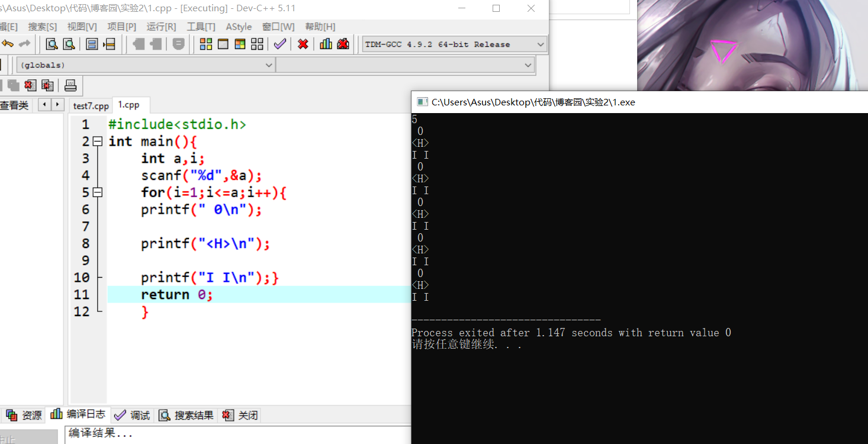Click the 请按任意键继续 console prompt
Viewport: 868px width, 444px height.
click(x=467, y=345)
